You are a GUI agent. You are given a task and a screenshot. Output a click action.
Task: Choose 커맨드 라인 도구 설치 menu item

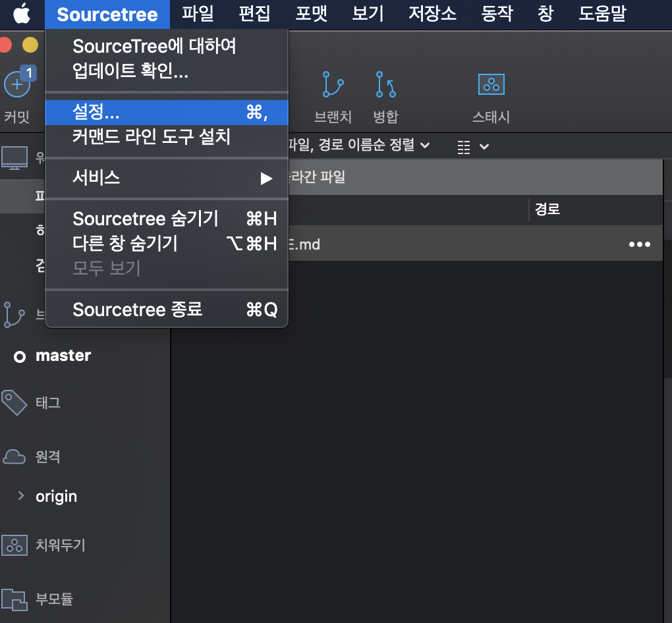167,137
